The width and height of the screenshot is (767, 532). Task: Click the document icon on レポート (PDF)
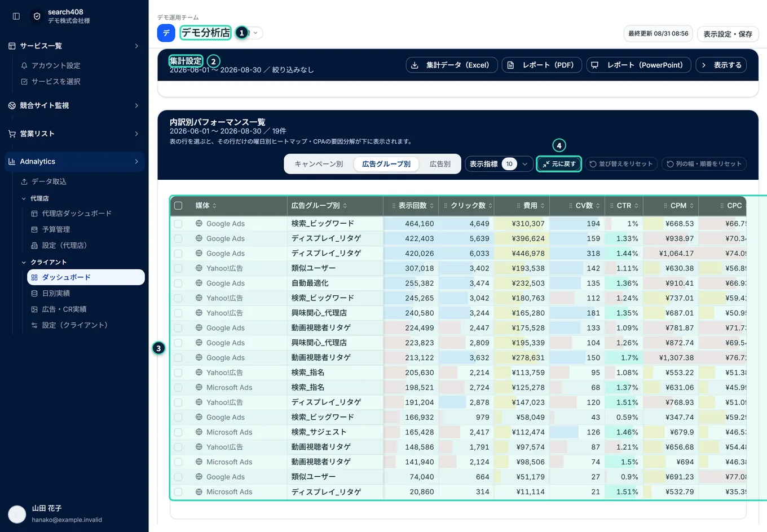pyautogui.click(x=510, y=65)
